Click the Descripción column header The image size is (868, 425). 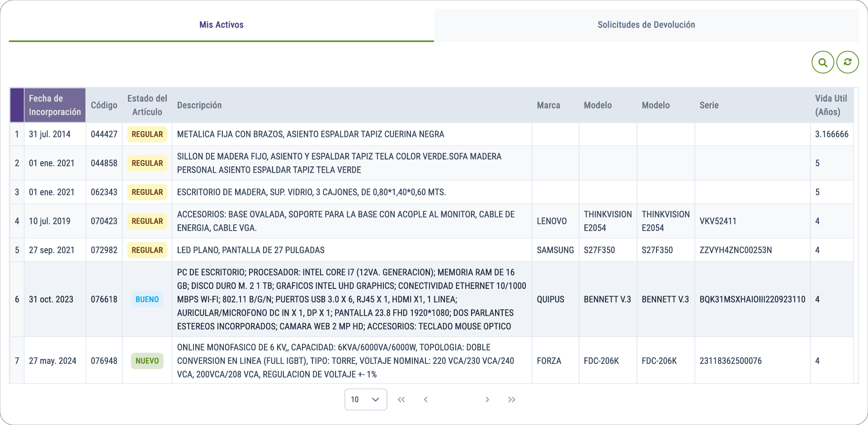[x=199, y=105]
